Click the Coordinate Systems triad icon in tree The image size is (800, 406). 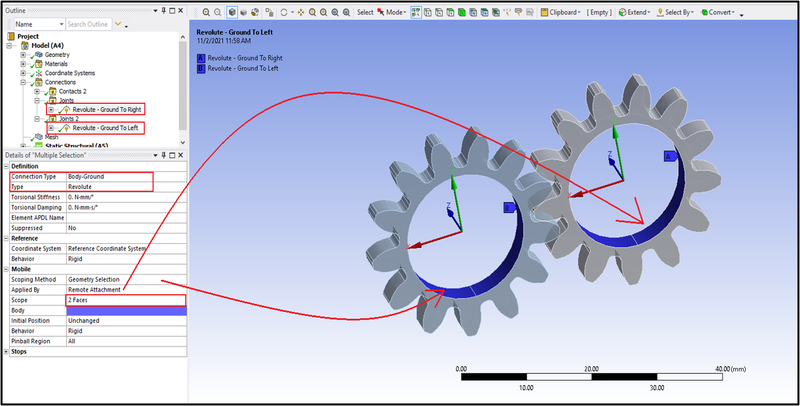pyautogui.click(x=39, y=73)
